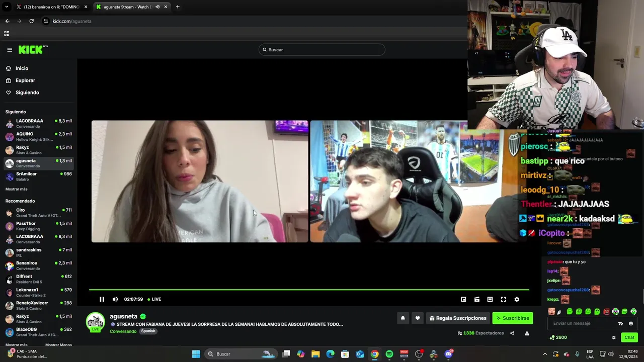Image resolution: width=644 pixels, height=362 pixels.
Task: Create a clip of the stream
Action: pyautogui.click(x=476, y=299)
